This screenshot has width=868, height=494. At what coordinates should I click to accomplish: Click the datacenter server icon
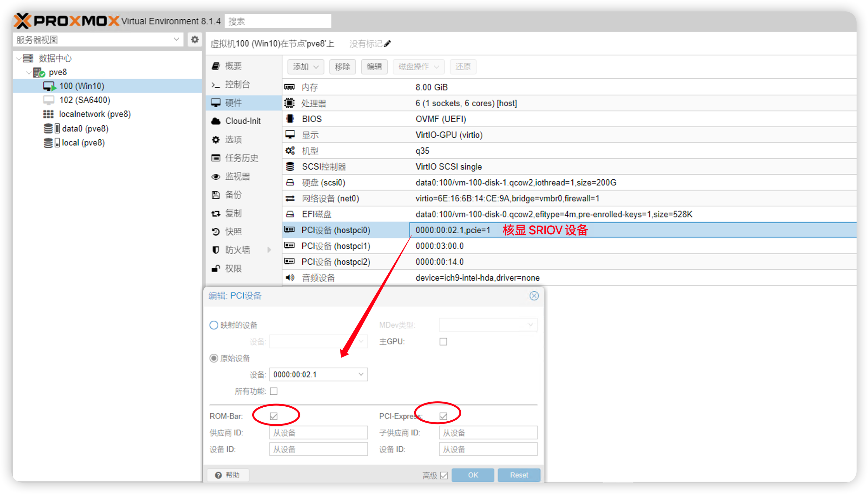[x=28, y=58]
